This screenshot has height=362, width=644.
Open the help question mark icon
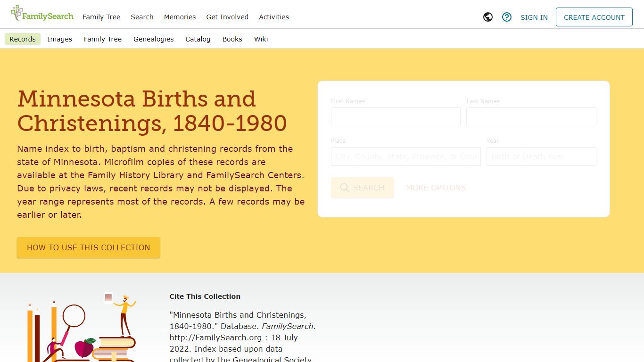point(507,17)
